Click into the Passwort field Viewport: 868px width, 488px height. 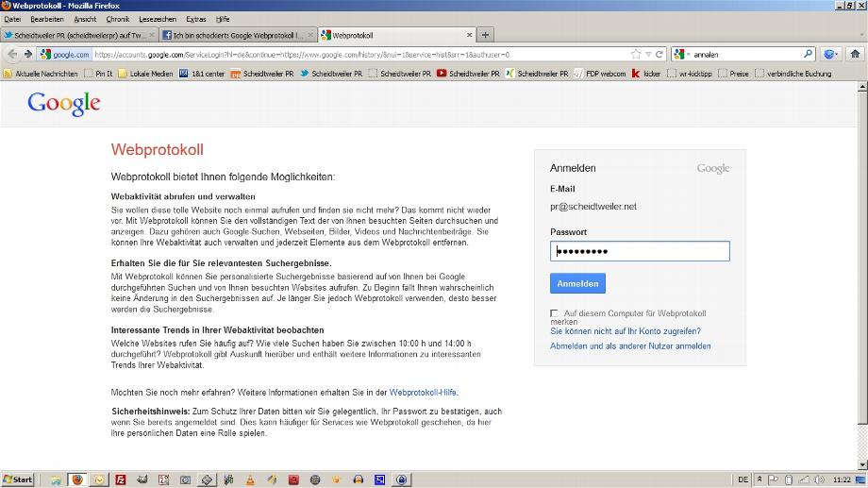pyautogui.click(x=640, y=251)
